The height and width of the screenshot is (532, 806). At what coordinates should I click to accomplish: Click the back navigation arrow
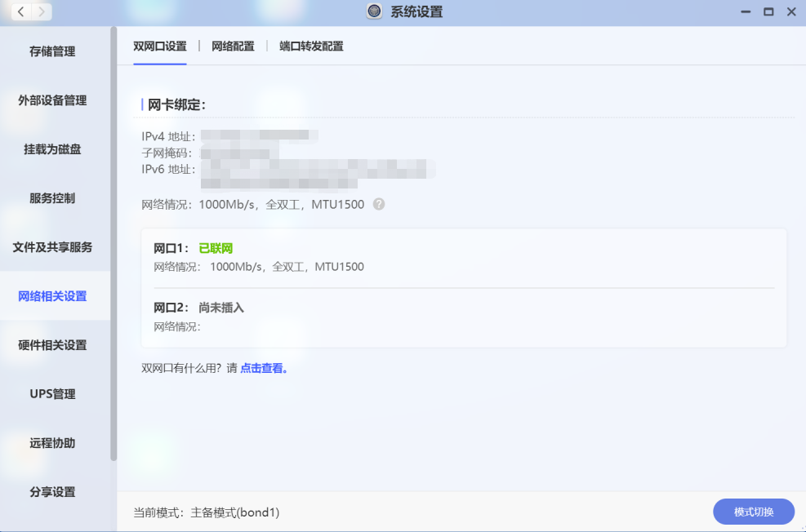click(21, 11)
